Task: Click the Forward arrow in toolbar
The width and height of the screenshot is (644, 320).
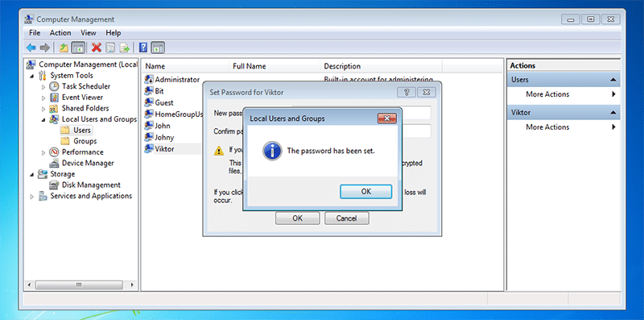Action: [45, 48]
